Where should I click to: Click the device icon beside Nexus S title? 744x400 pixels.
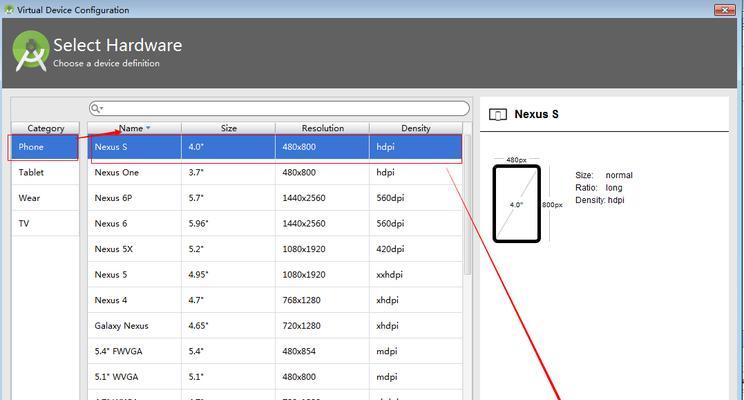point(498,114)
